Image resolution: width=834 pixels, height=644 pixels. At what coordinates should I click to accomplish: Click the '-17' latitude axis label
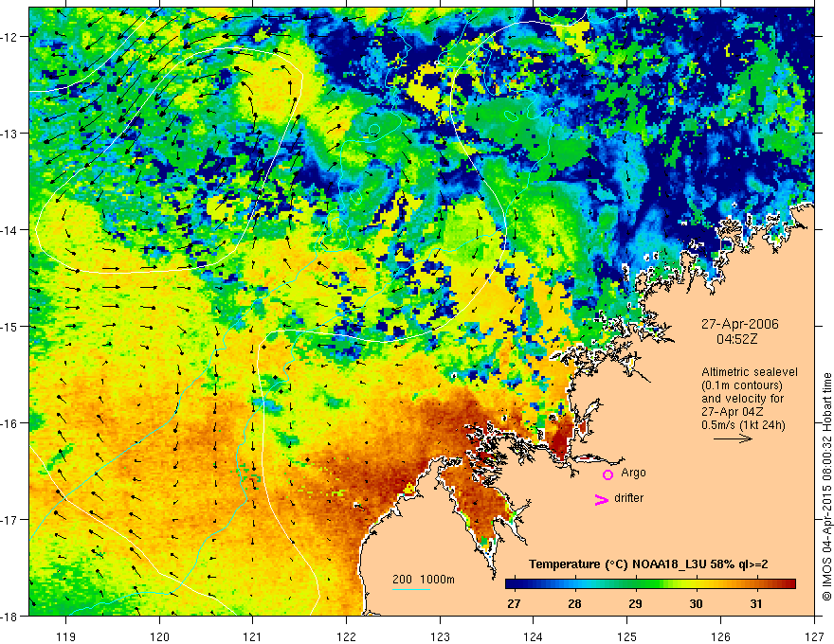tap(10, 519)
